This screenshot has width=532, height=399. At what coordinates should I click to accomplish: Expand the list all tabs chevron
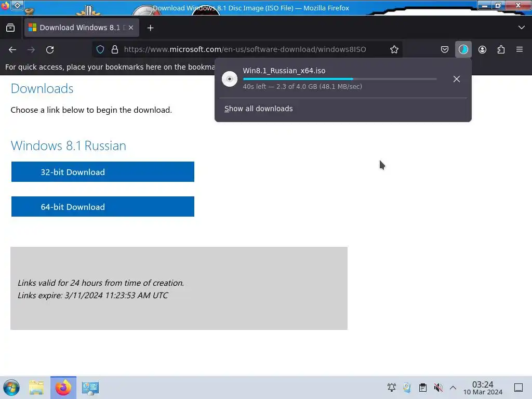(522, 28)
